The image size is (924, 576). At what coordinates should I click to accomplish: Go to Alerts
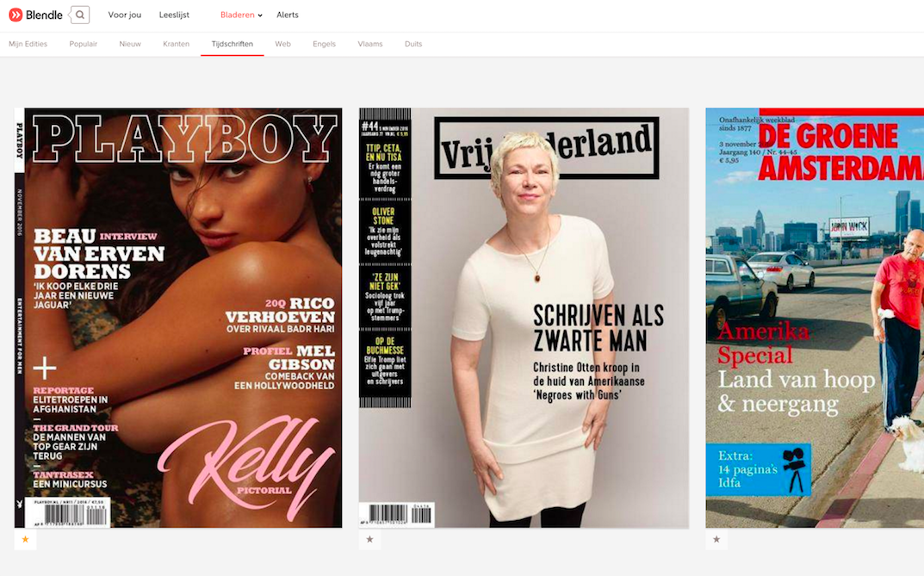click(x=288, y=15)
